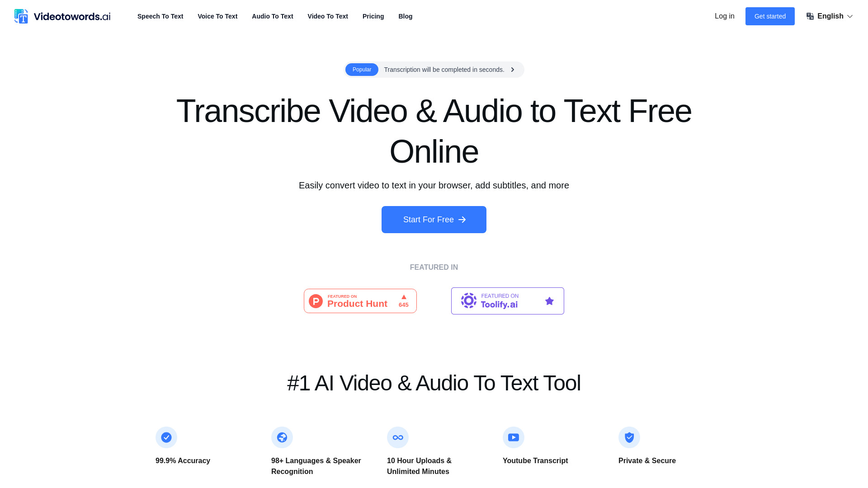The image size is (868, 488).
Task: Click the Start For Free arrow button
Action: [434, 219]
